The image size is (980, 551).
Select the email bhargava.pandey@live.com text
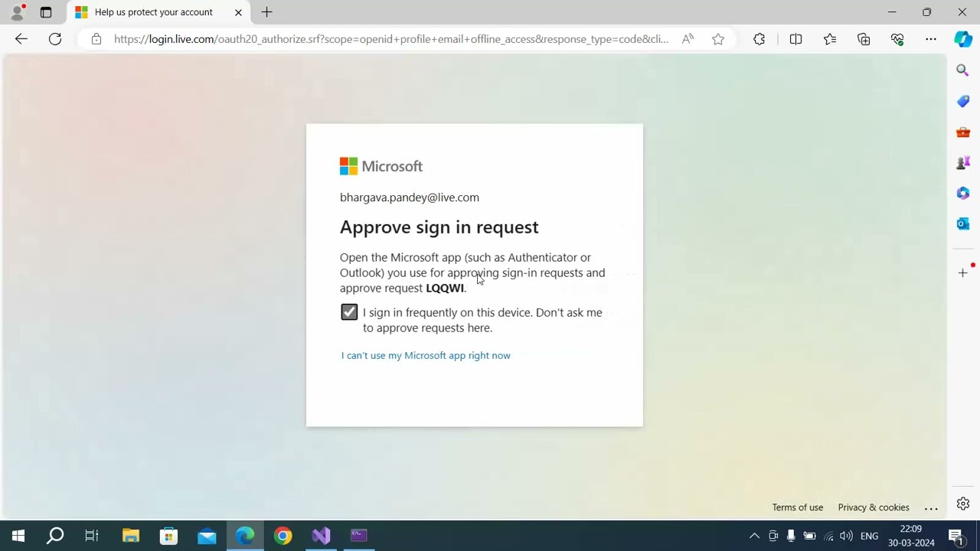410,197
